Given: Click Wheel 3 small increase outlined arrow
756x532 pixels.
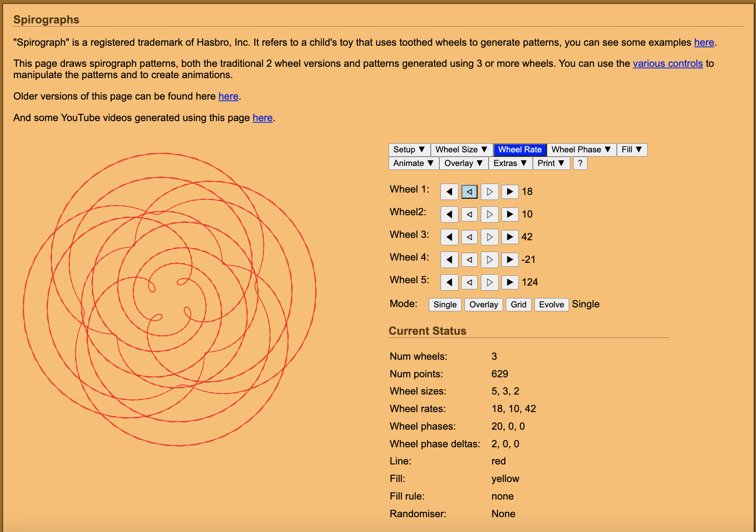Looking at the screenshot, I should [489, 237].
